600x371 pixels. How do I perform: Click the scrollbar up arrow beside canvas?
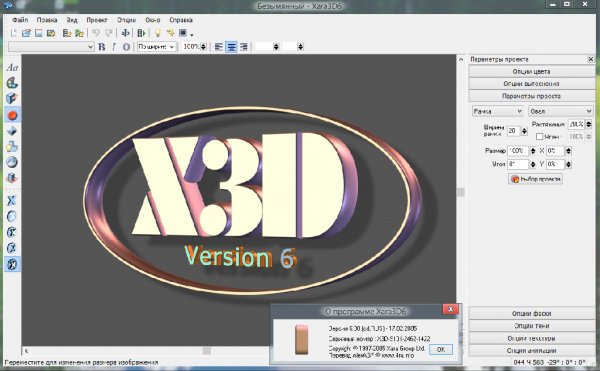(x=461, y=59)
